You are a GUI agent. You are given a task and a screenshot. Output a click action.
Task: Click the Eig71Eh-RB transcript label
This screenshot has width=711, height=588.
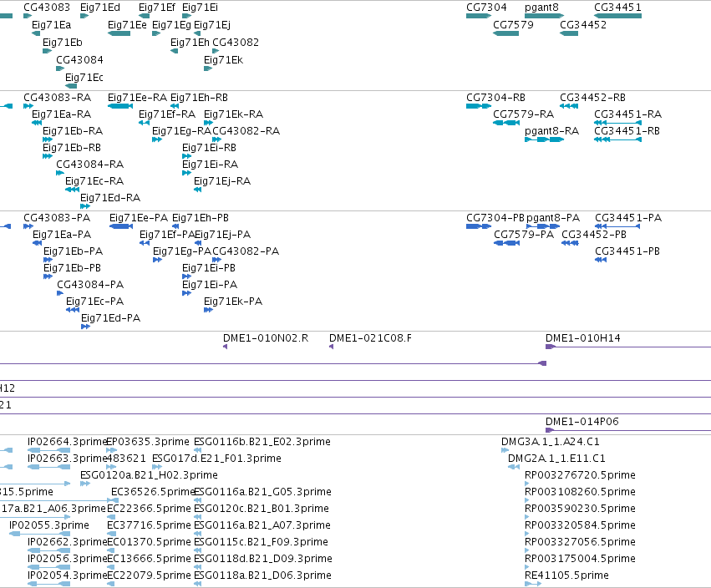(199, 98)
